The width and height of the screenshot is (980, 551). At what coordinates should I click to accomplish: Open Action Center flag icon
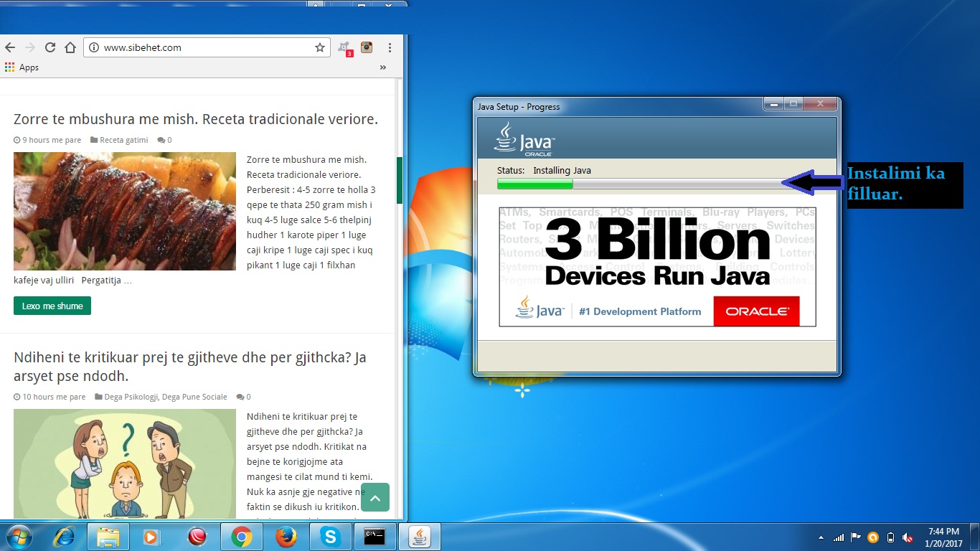[856, 537]
